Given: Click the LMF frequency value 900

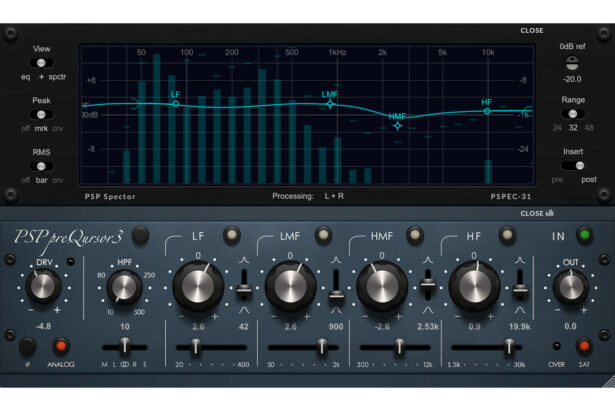Looking at the screenshot, I should pyautogui.click(x=336, y=326).
